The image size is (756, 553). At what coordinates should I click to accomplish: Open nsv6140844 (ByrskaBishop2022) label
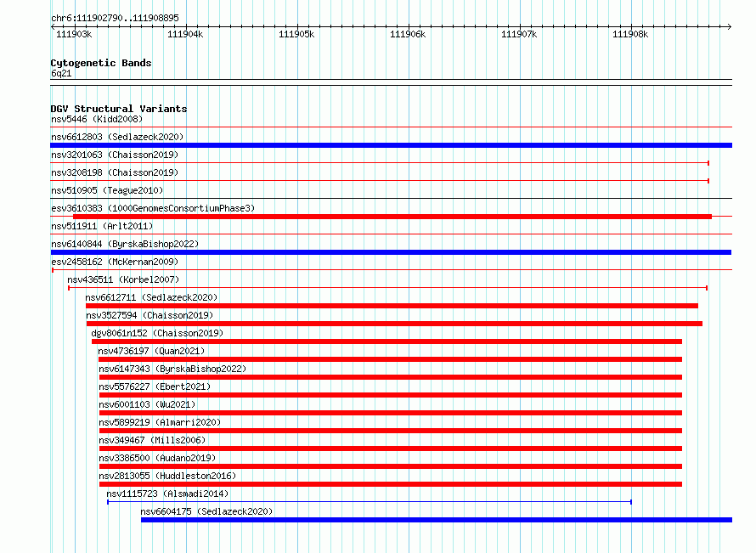pyautogui.click(x=125, y=244)
